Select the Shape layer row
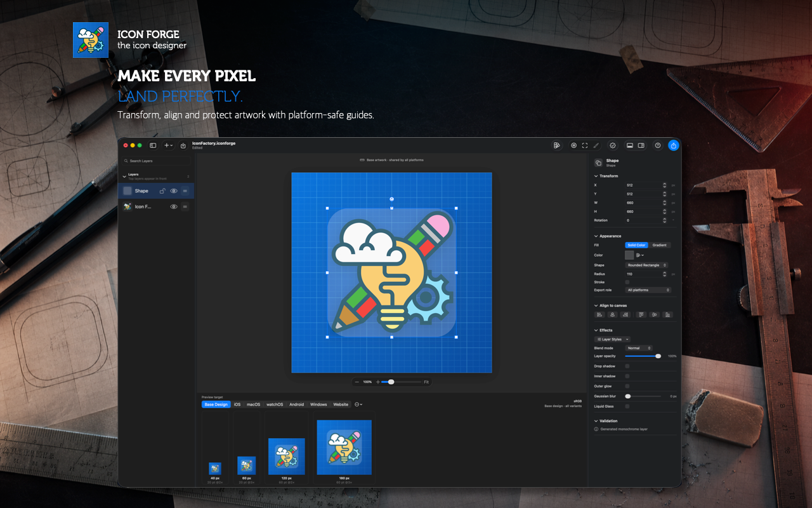This screenshot has width=812, height=508. (x=156, y=190)
